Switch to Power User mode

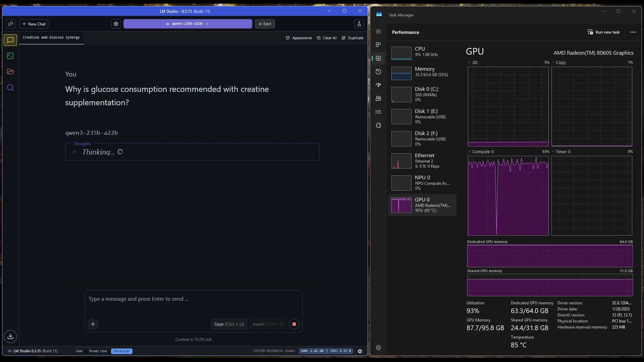click(x=98, y=351)
